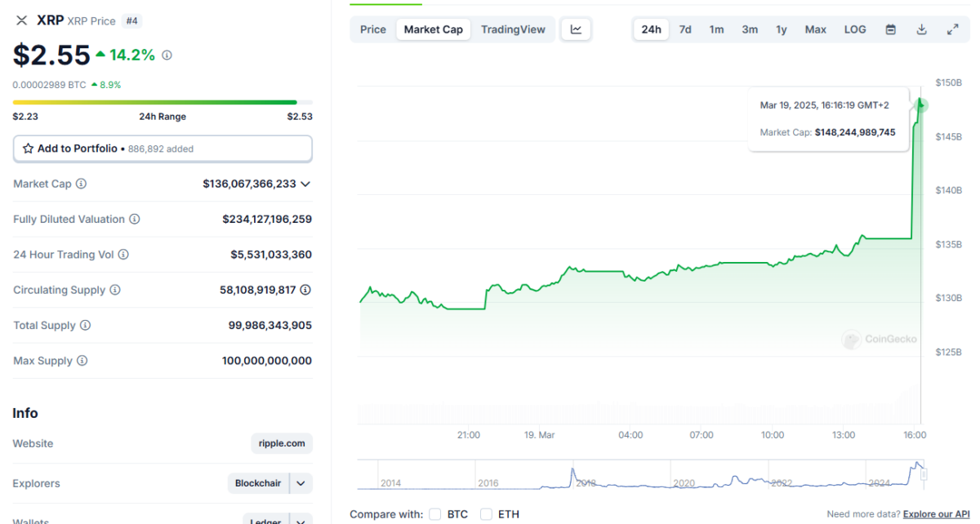Click the Add to Portfolio button
Viewport: 980px width, 524px height.
point(163,149)
